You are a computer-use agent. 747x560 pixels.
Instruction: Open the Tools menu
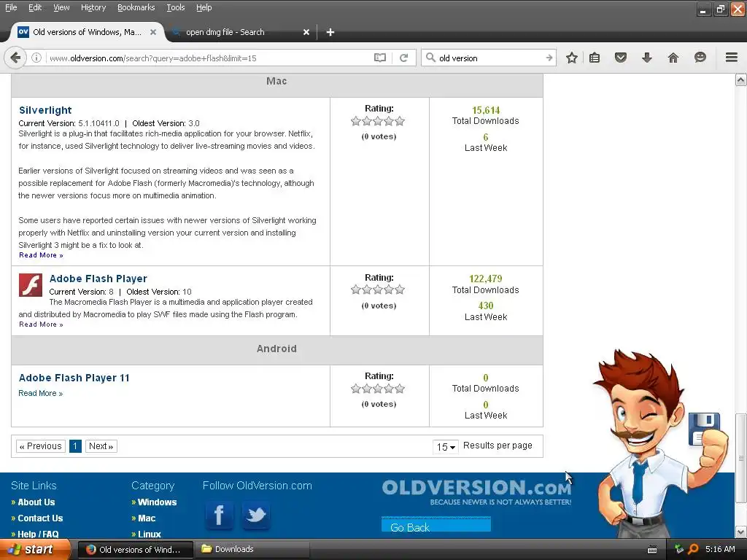pos(175,7)
